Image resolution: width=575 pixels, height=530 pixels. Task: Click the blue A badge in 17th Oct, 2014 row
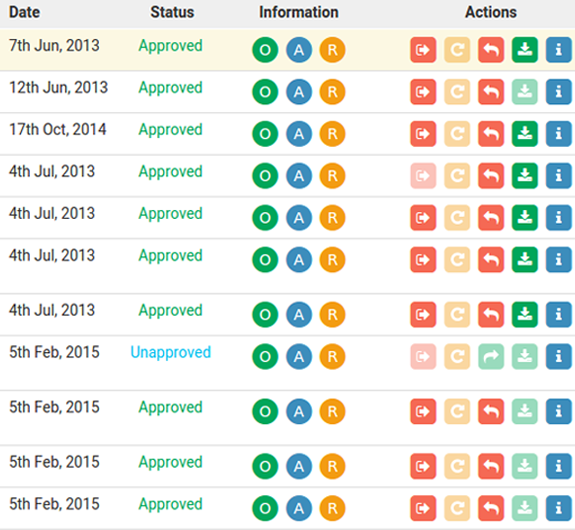click(299, 134)
